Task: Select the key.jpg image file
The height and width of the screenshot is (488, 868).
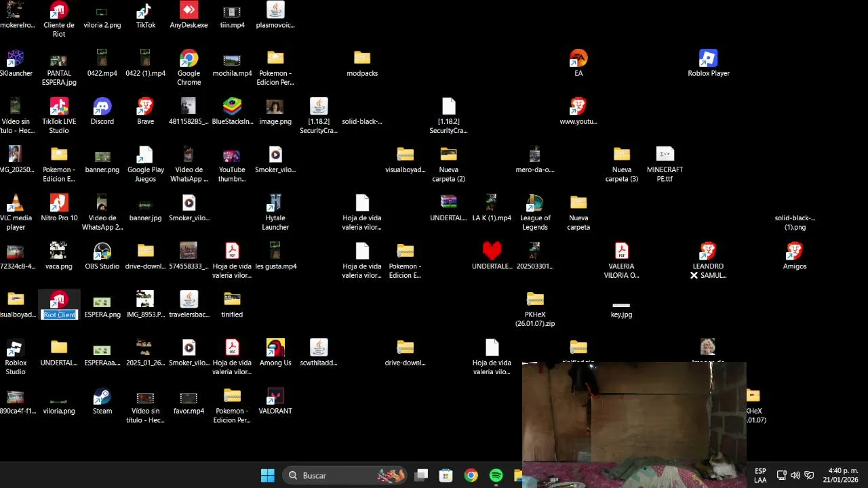Action: tap(621, 305)
